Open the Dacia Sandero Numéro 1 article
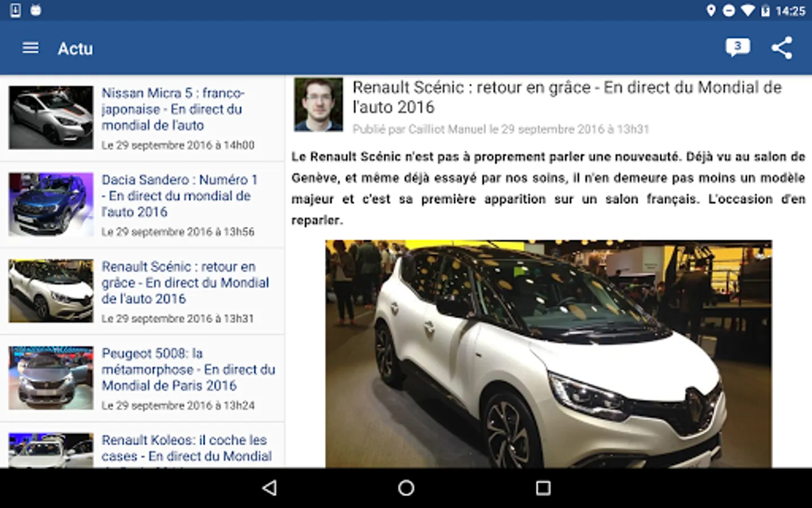The height and width of the screenshot is (508, 812). (142, 205)
